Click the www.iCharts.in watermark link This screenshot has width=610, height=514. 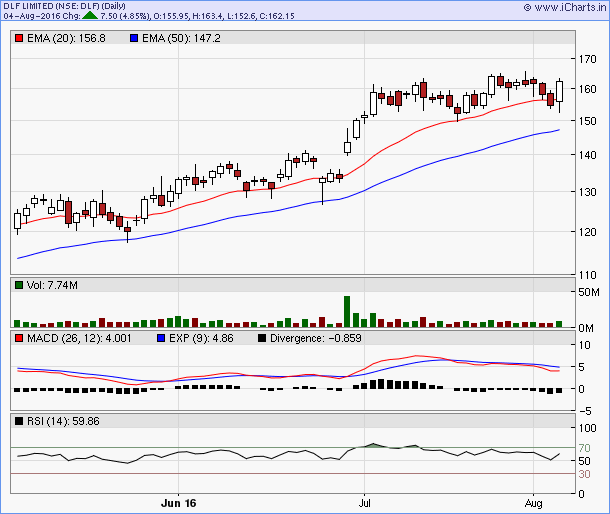click(565, 7)
